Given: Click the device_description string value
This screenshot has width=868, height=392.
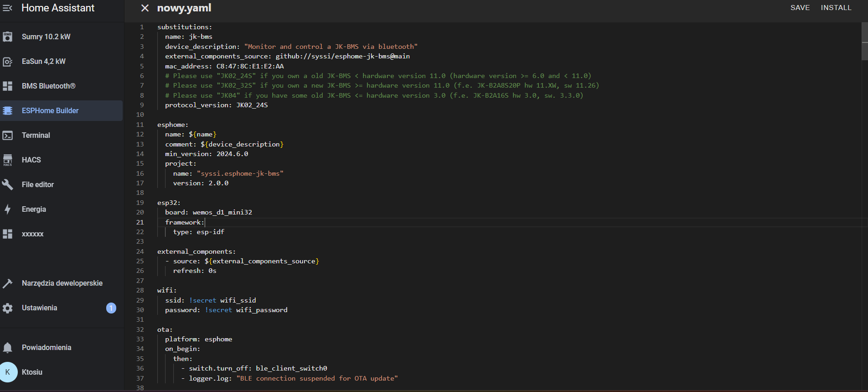Looking at the screenshot, I should pyautogui.click(x=331, y=47).
